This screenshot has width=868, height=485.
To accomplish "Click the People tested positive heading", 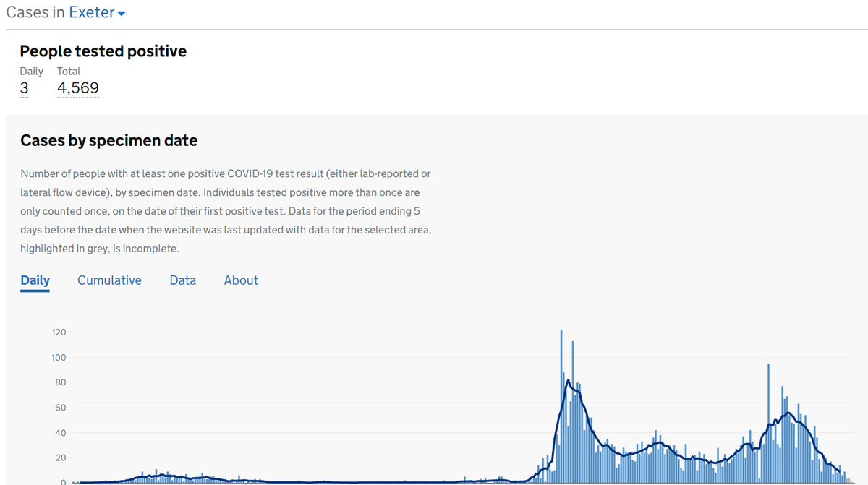I will tap(103, 51).
